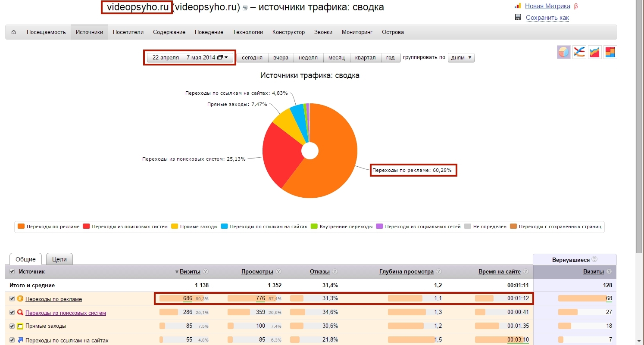
Task: Open help icon next to Время на сайте
Action: (526, 272)
